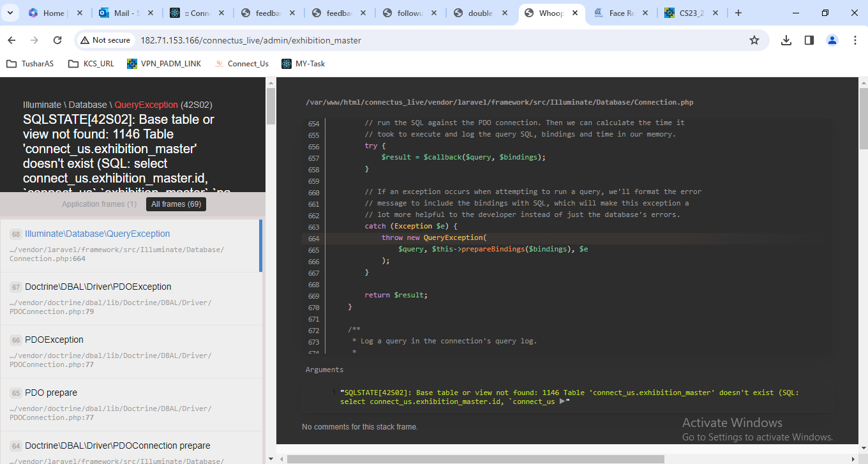This screenshot has height=464, width=868.
Task: Click code line 669 return $result
Action: (x=396, y=295)
